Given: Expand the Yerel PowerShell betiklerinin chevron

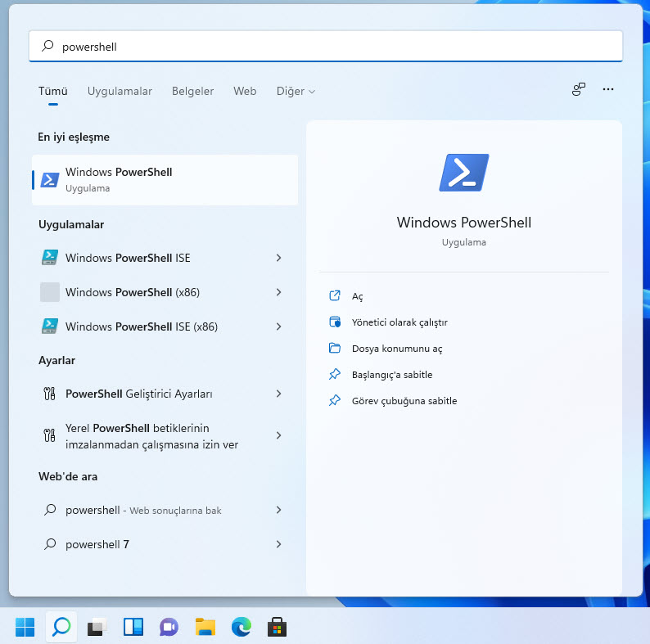Looking at the screenshot, I should click(278, 435).
